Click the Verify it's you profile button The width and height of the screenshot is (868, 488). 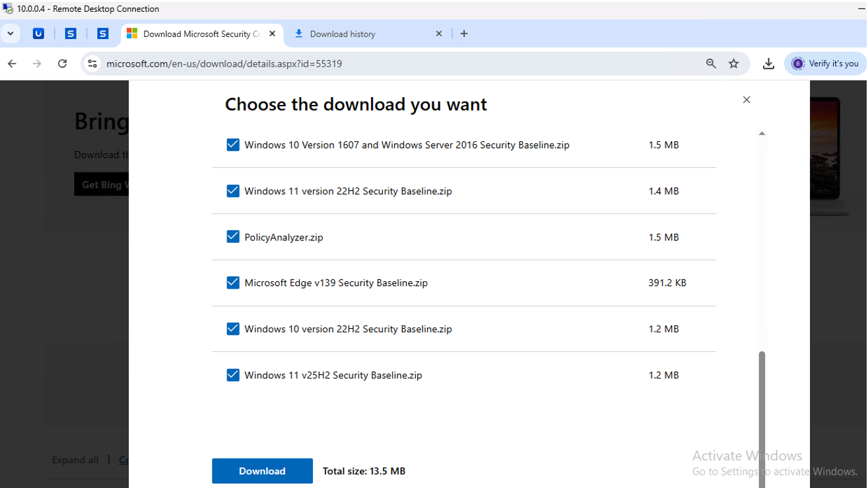[x=825, y=63]
